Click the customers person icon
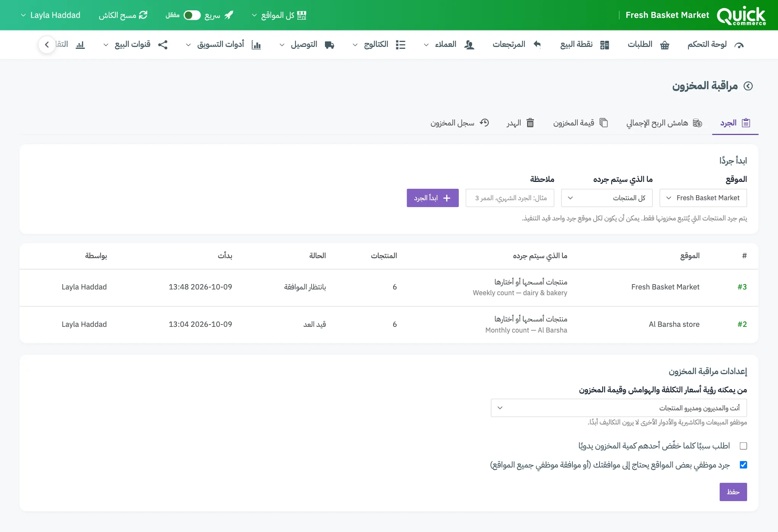The image size is (778, 532). click(x=469, y=45)
